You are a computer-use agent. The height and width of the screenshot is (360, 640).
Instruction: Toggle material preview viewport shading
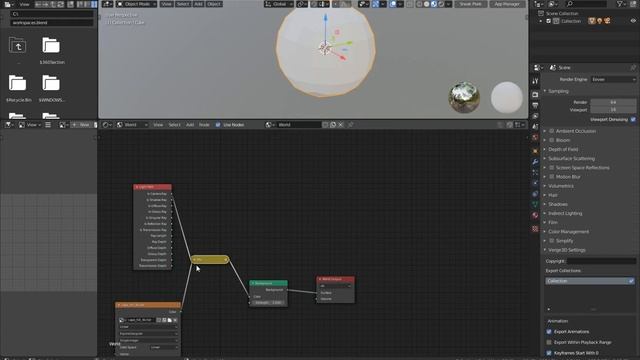(x=434, y=4)
